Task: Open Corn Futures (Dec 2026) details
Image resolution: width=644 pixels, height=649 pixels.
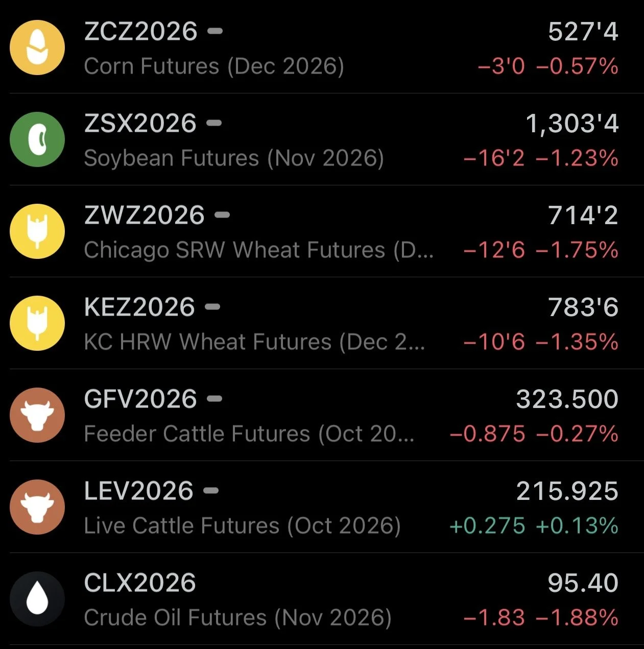Action: pos(214,66)
